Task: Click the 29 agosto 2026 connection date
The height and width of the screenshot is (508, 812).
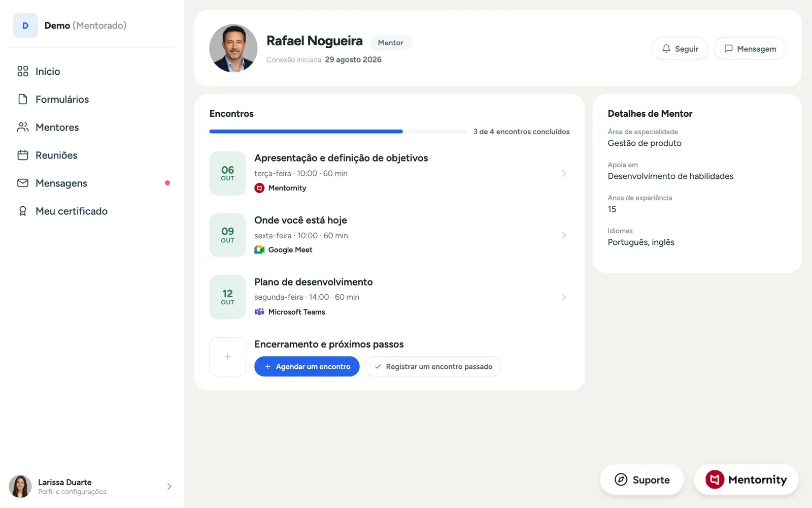Action: tap(353, 59)
